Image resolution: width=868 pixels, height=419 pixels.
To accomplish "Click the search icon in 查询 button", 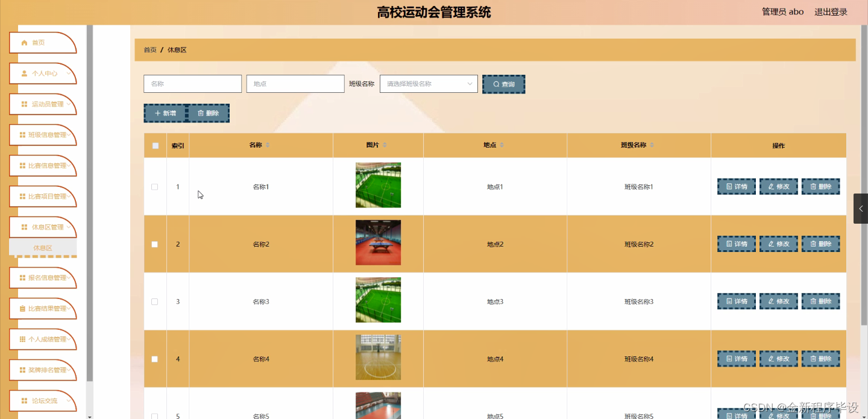I will (x=496, y=84).
